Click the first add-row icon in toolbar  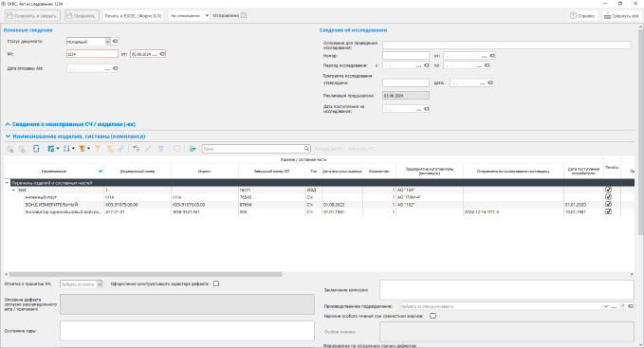(9, 149)
